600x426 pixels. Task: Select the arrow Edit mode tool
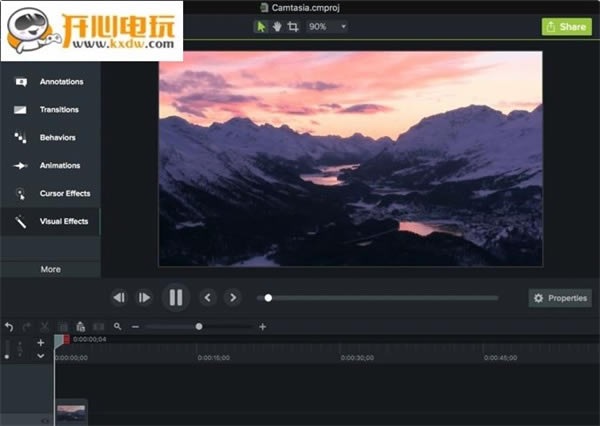click(x=261, y=27)
